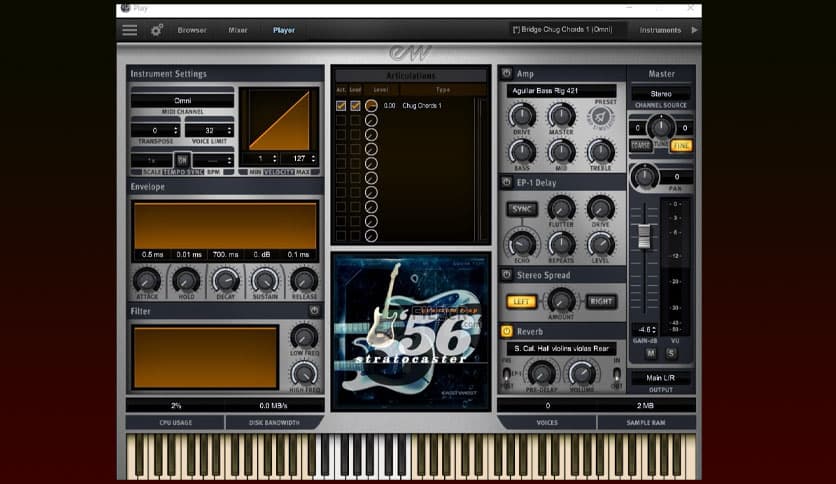Click the Stereo Spread power icon
Screen dimensions: 836x484
tap(507, 275)
